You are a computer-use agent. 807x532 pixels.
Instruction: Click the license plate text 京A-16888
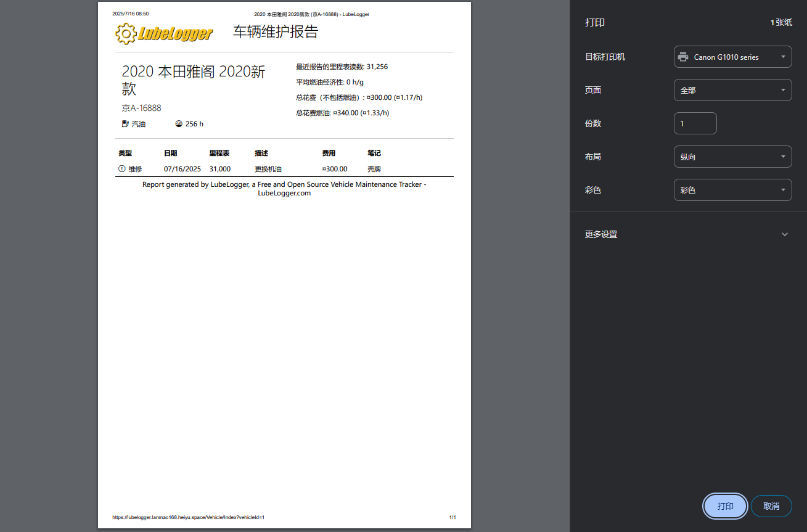142,108
